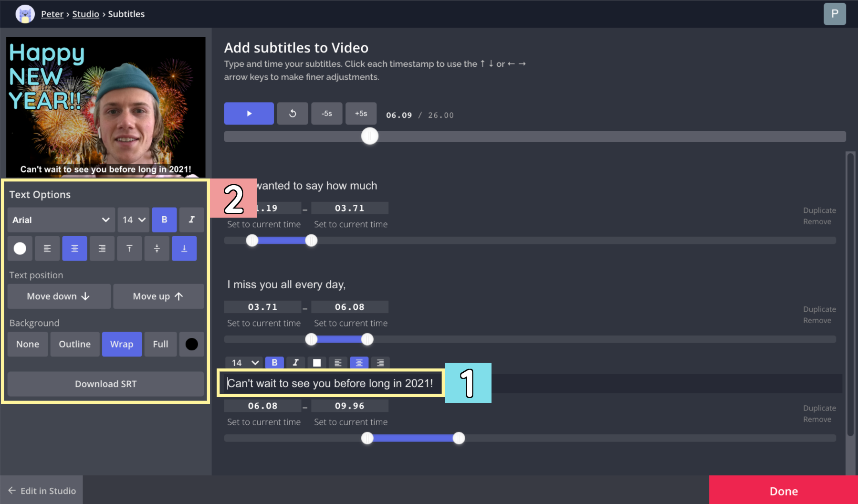The width and height of the screenshot is (858, 504).
Task: Disable bold formatting in Text Options
Action: click(x=164, y=220)
